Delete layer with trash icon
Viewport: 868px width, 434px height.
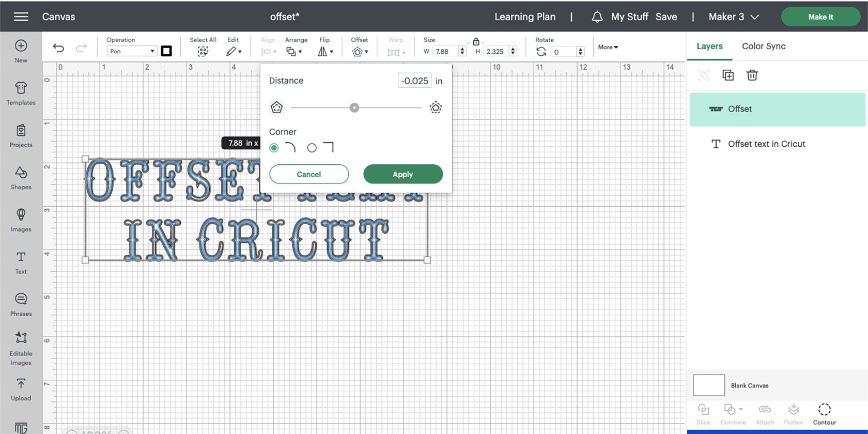pyautogui.click(x=752, y=75)
